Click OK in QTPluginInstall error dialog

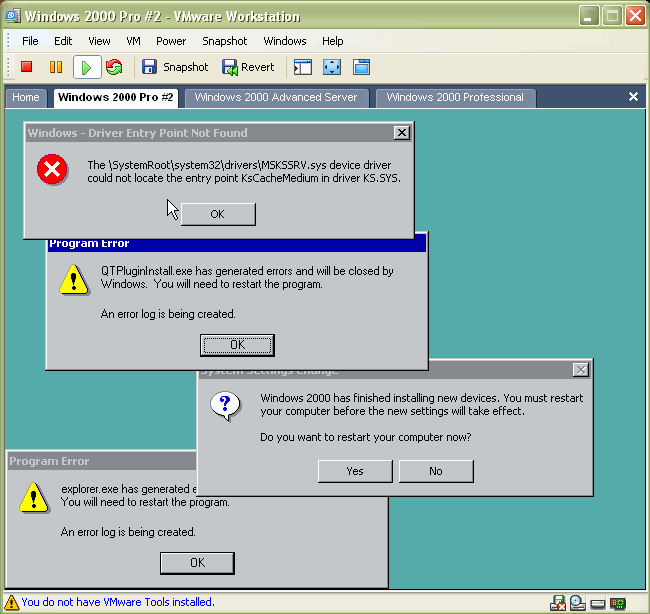pos(237,345)
